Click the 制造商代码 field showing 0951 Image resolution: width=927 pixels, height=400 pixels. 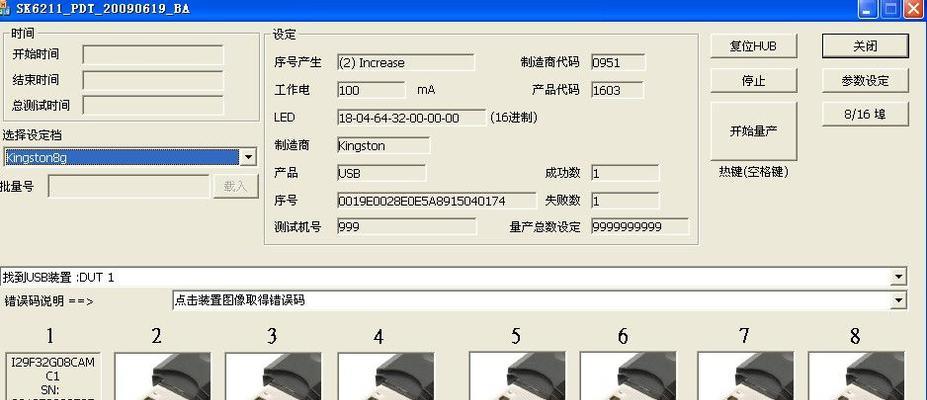coord(618,62)
